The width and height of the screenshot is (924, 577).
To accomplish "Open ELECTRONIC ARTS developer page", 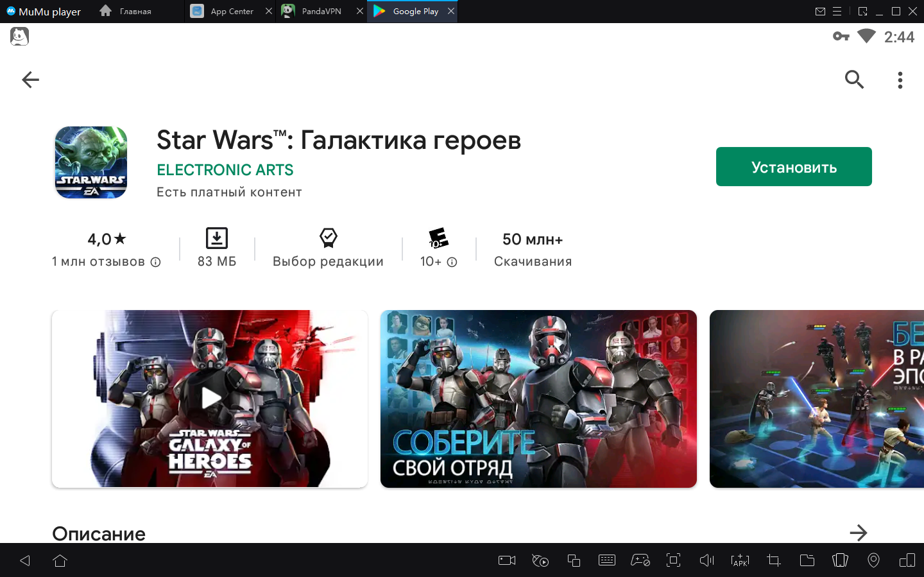I will click(225, 170).
